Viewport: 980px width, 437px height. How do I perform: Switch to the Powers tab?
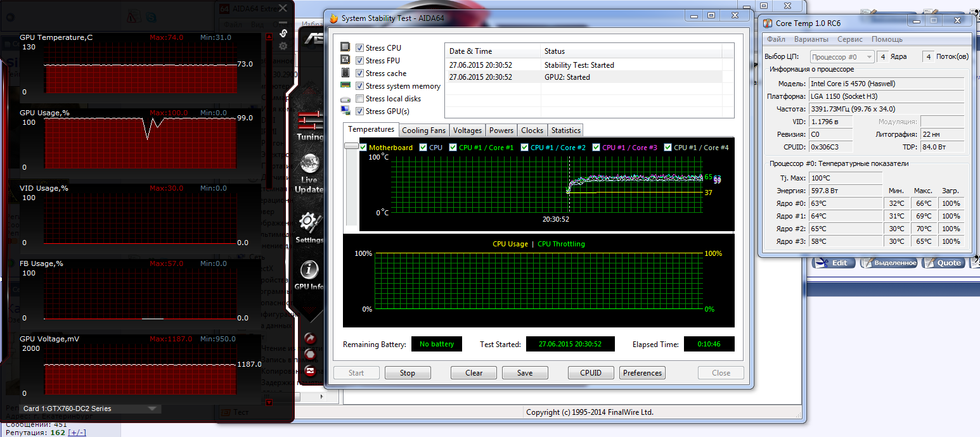[x=501, y=130]
